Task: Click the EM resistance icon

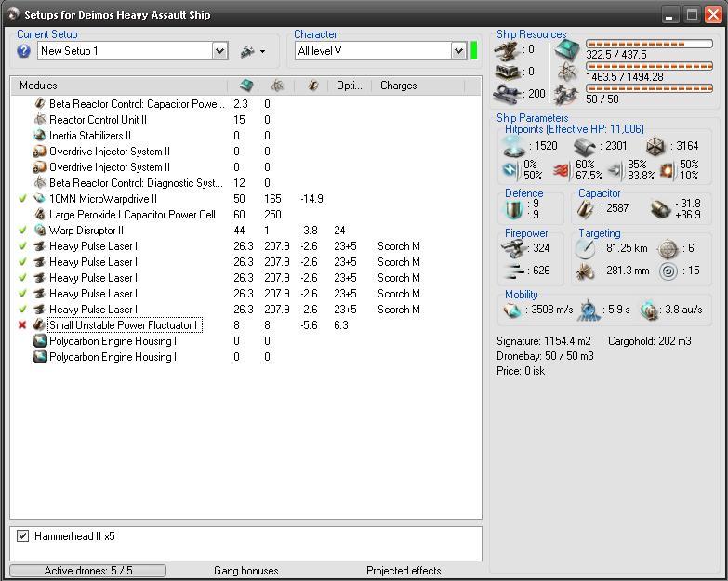Action: click(x=510, y=170)
